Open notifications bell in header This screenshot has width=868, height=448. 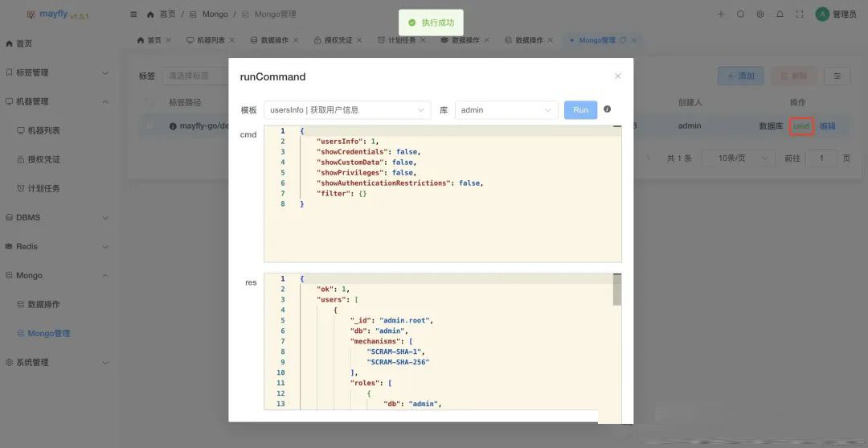(x=780, y=14)
